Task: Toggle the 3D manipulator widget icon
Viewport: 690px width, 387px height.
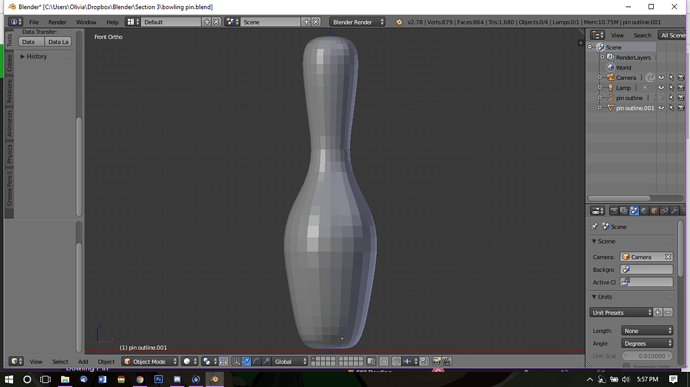Action: coord(236,361)
